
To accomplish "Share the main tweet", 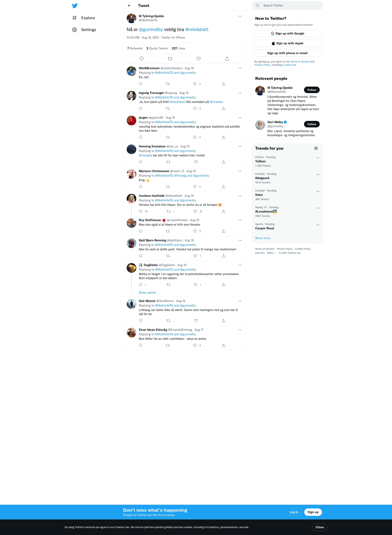I will click(227, 59).
